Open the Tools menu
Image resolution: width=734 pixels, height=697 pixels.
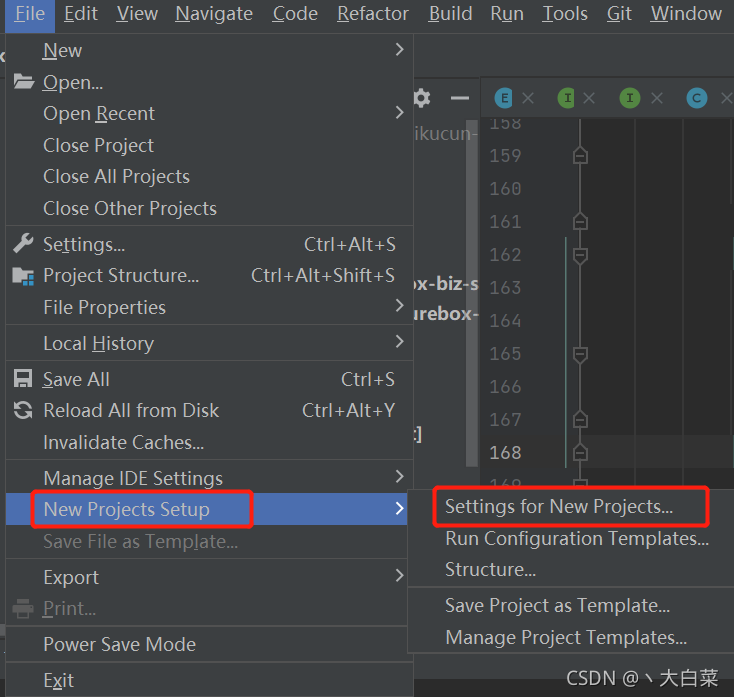(x=565, y=14)
